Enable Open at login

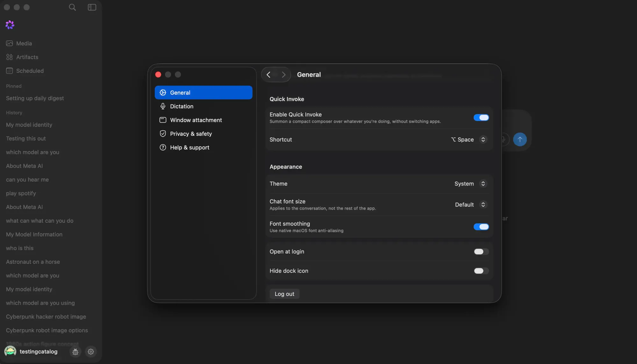coord(481,252)
